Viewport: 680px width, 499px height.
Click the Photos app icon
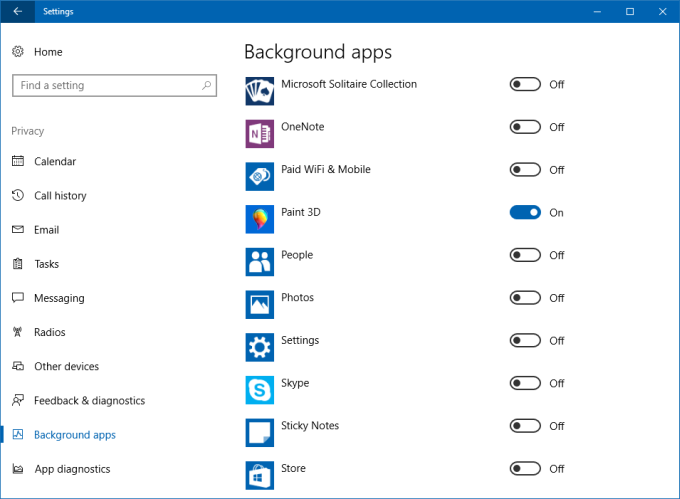point(259,304)
